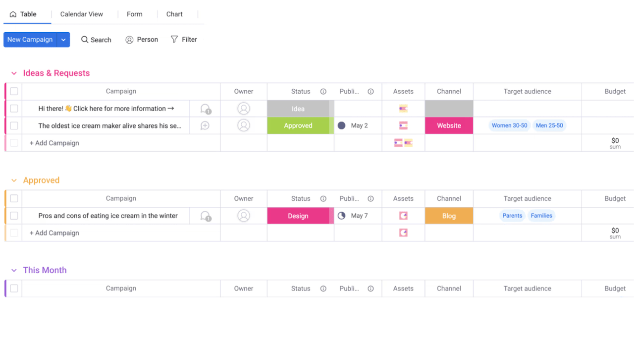Select the Ideas & Requests group checkbox

14,91
